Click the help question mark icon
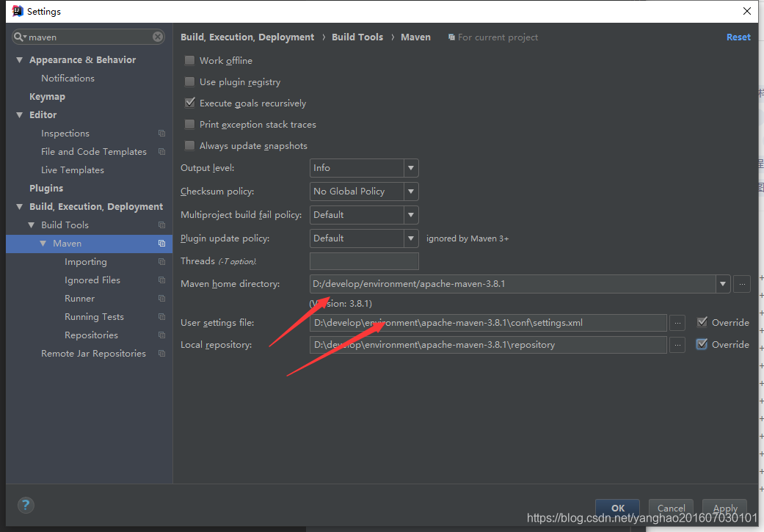The image size is (764, 532). tap(26, 505)
